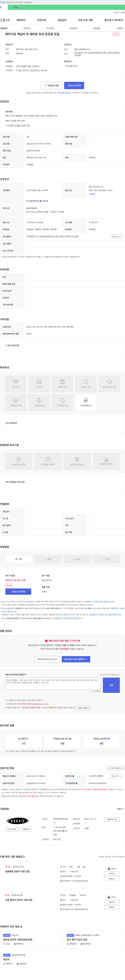The image size is (125, 980).
Task: Click the 식사제공(1식) welfare icon
Action: [x=86, y=402]
